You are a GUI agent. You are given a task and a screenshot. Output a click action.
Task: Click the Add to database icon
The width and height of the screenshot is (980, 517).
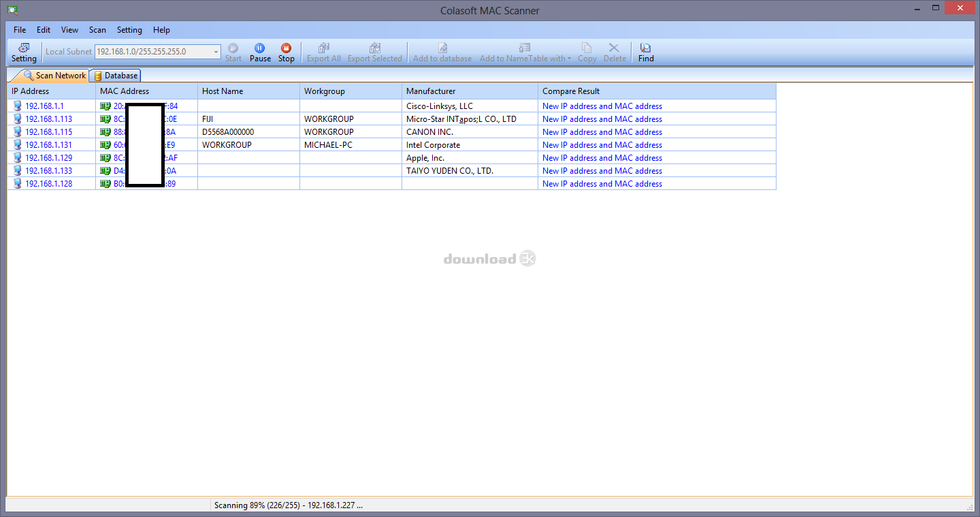[x=442, y=52]
